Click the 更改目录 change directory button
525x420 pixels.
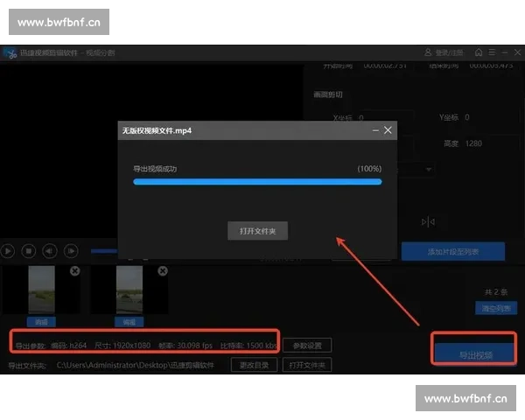(x=253, y=365)
